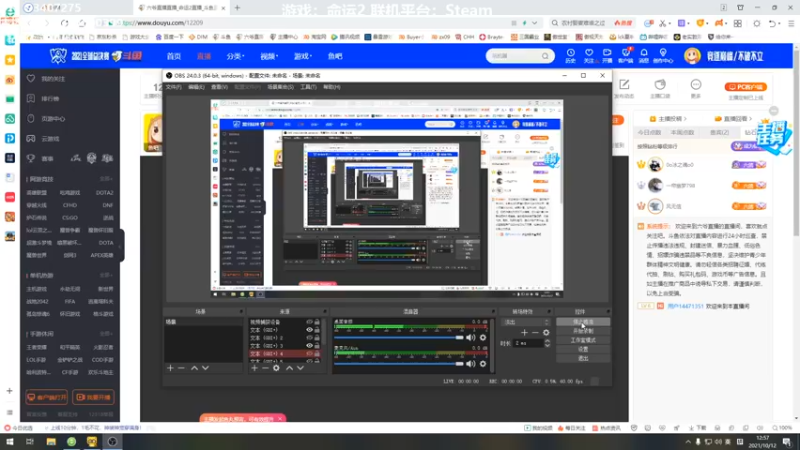This screenshot has height=450, width=800.
Task: Move the scene up with the arrow
Action: (x=194, y=368)
